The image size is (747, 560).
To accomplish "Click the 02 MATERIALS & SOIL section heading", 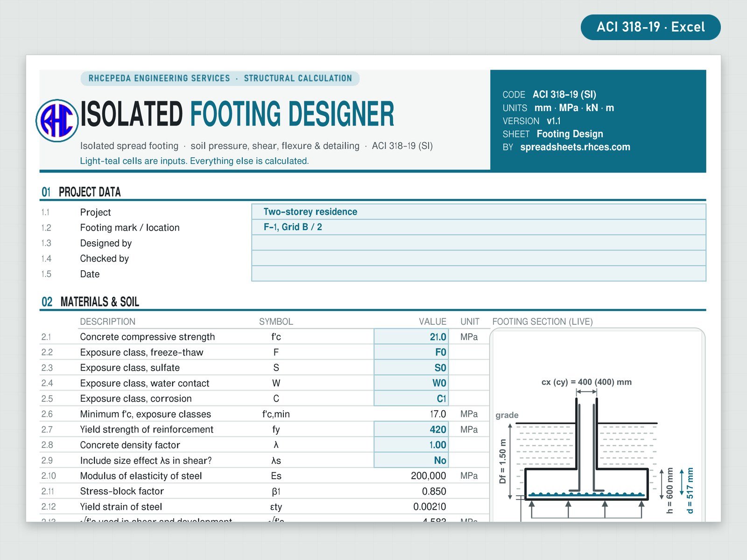I will pyautogui.click(x=91, y=301).
